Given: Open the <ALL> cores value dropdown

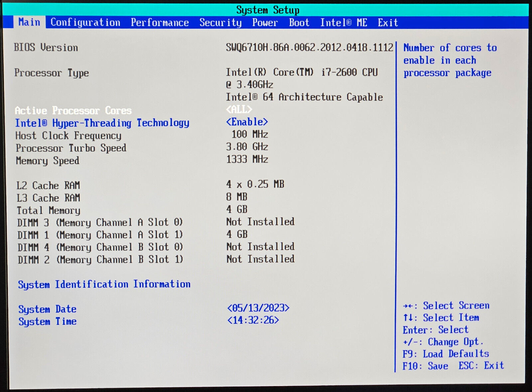Looking at the screenshot, I should coord(239,109).
